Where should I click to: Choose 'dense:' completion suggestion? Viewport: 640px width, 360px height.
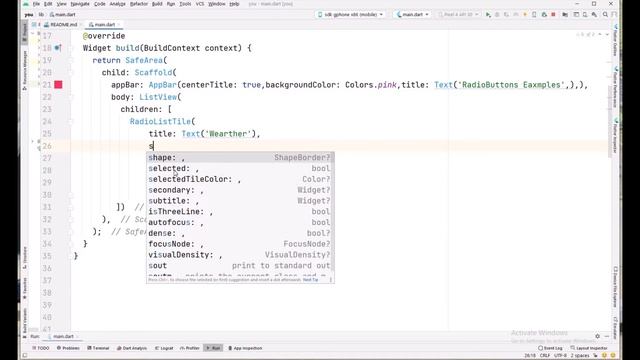coord(240,233)
